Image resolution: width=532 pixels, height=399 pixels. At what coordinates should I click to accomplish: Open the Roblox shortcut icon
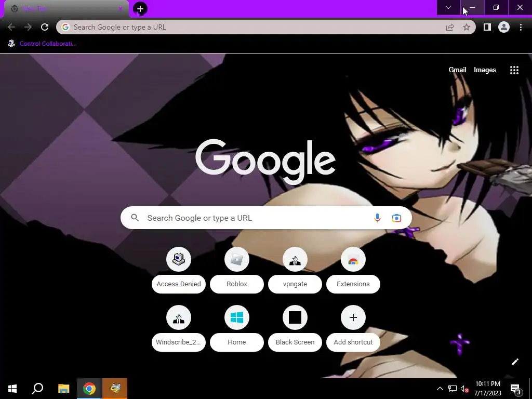[237, 259]
